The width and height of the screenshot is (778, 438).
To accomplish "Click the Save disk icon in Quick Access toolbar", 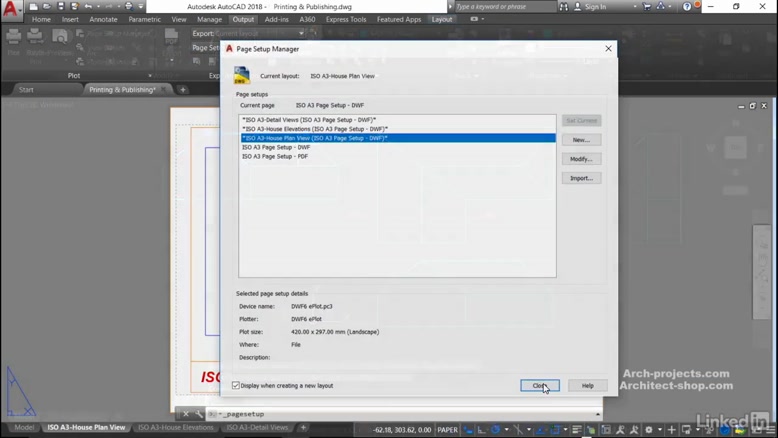I will click(x=61, y=6).
